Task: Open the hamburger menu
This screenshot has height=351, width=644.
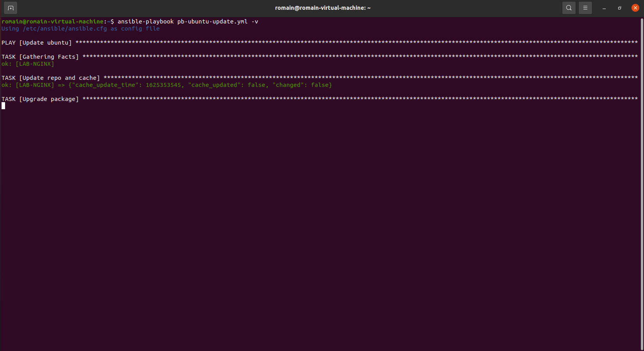Action: (585, 8)
